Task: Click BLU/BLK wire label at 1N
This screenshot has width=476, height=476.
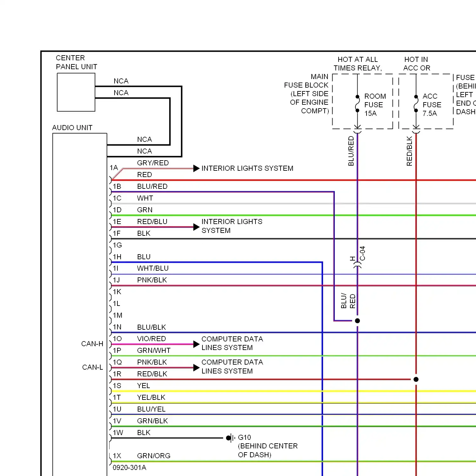Action: [152, 327]
